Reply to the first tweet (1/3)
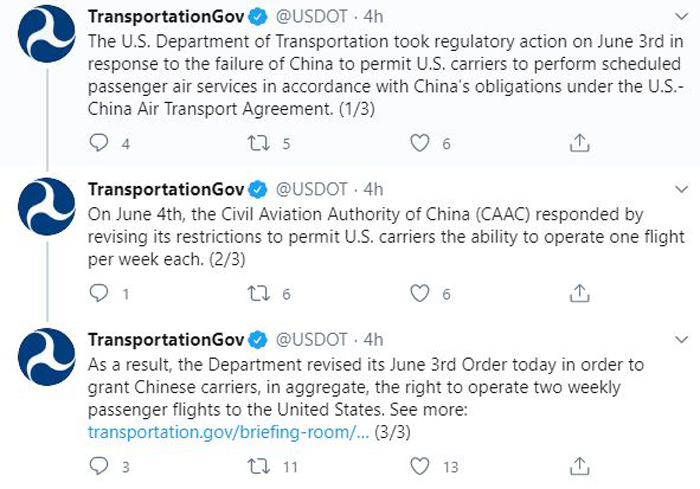Image resolution: width=700 pixels, height=489 pixels. (99, 143)
